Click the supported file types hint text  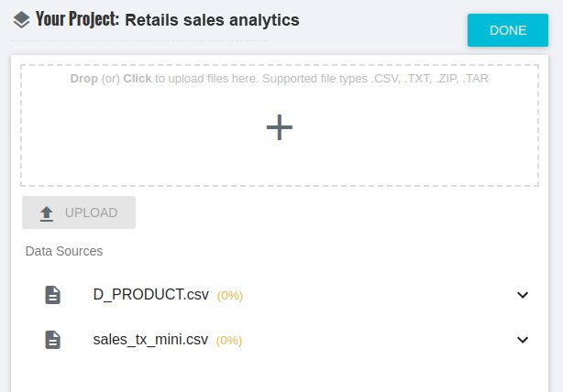375,78
